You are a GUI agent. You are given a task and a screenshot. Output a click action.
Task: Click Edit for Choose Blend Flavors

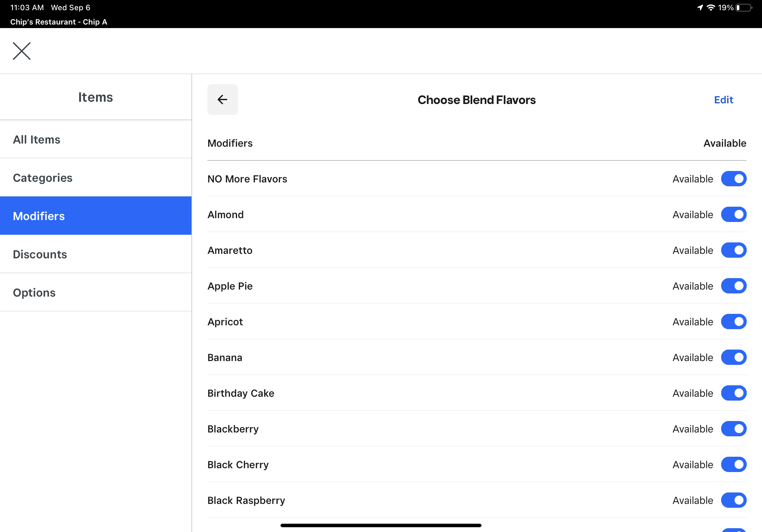coord(723,100)
